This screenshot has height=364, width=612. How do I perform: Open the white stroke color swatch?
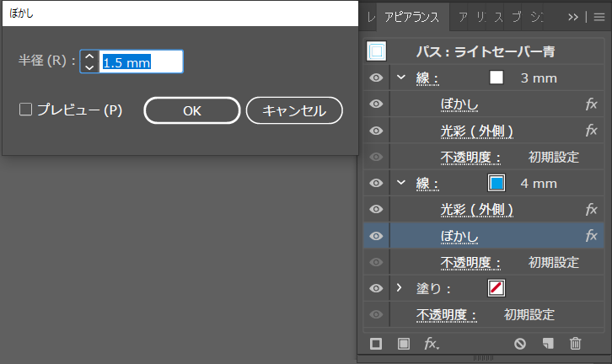[x=497, y=78]
